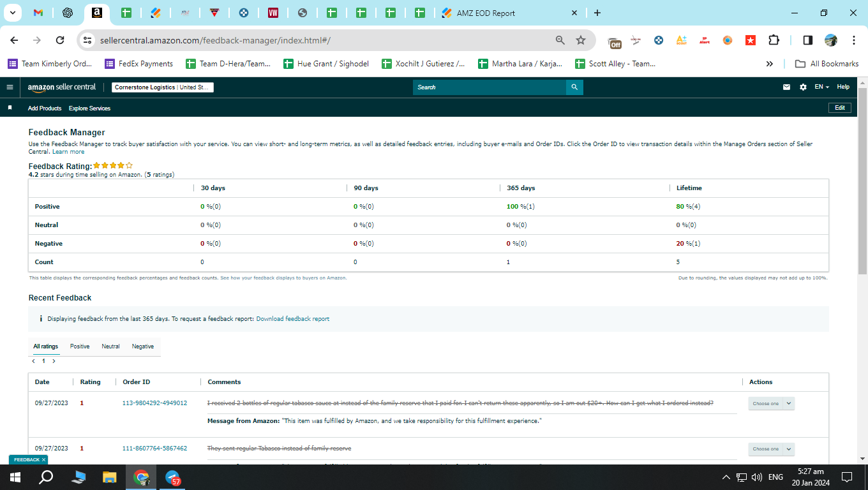Expand Choose one for order 113-9804292-4949012
This screenshot has height=490, width=868.
pos(771,403)
